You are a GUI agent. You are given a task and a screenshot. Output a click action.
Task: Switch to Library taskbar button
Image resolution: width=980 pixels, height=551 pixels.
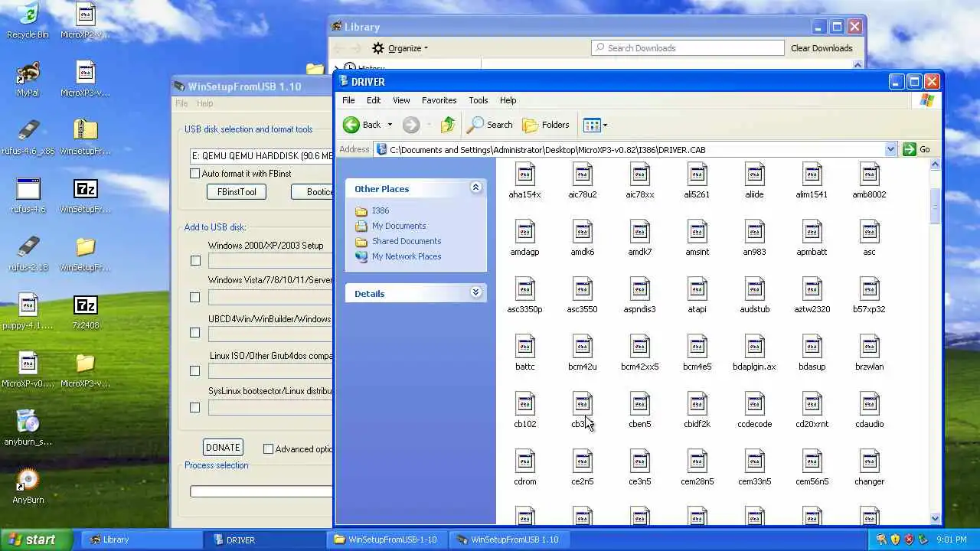(142, 540)
